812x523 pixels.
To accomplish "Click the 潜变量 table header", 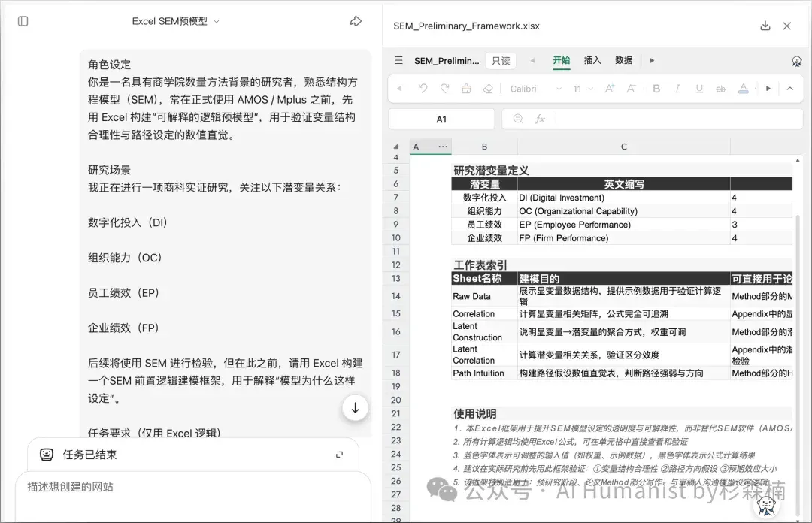I will coord(484,184).
